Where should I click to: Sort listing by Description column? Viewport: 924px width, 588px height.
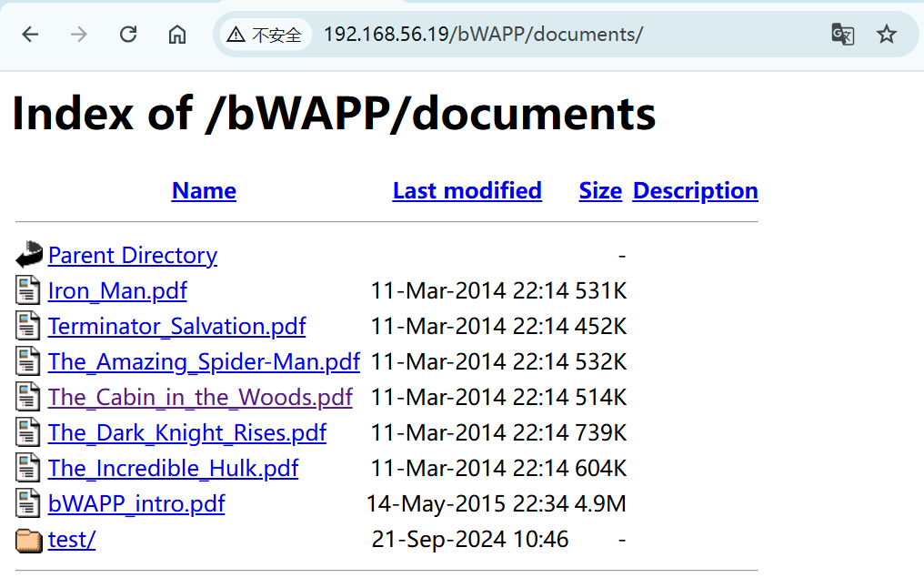695,190
